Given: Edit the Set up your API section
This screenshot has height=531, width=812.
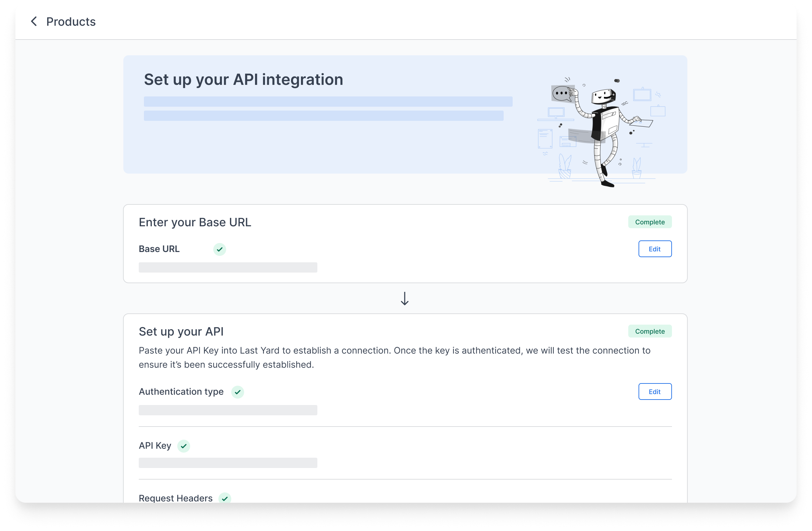Looking at the screenshot, I should (654, 392).
